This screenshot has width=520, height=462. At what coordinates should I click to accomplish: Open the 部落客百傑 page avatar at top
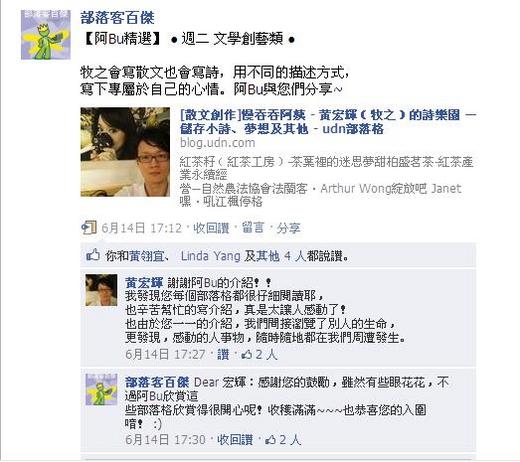pyautogui.click(x=46, y=35)
